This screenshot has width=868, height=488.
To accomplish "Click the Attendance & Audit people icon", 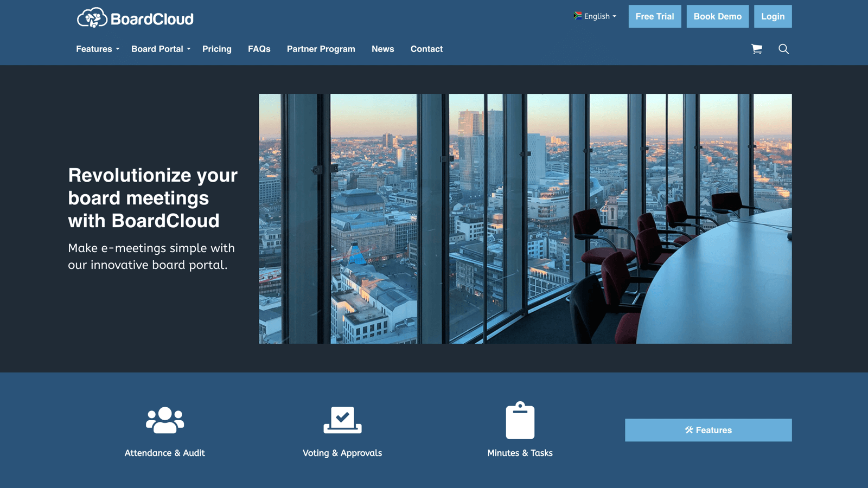I will point(164,419).
